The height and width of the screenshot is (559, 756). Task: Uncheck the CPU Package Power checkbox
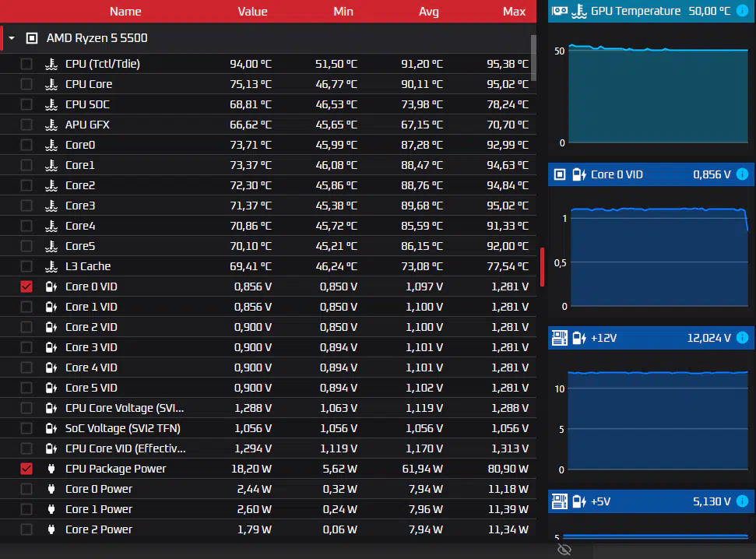(26, 469)
